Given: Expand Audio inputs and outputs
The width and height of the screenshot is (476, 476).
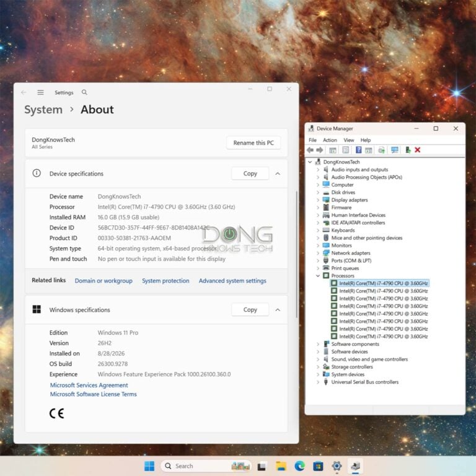Looking at the screenshot, I should point(318,170).
